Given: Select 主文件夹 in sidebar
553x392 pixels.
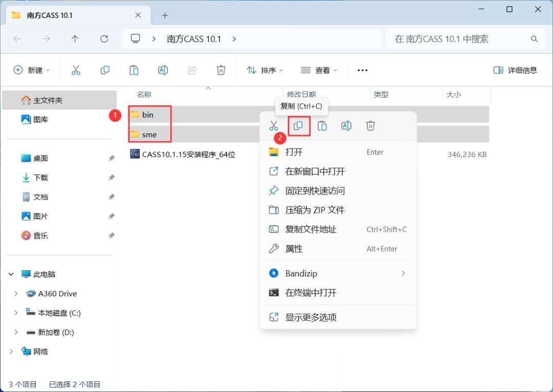Looking at the screenshot, I should 59,100.
